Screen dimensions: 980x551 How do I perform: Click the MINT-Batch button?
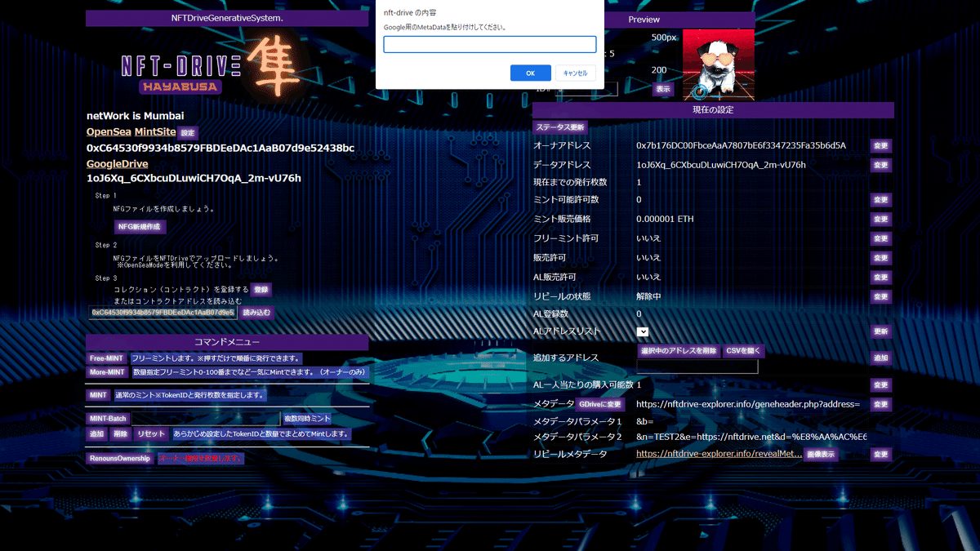pos(108,419)
